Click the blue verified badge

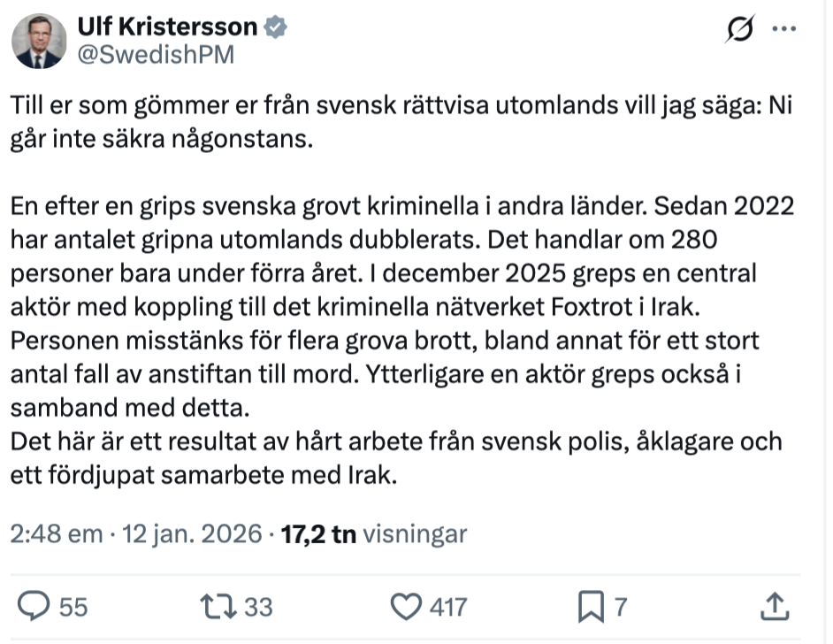pyautogui.click(x=279, y=28)
